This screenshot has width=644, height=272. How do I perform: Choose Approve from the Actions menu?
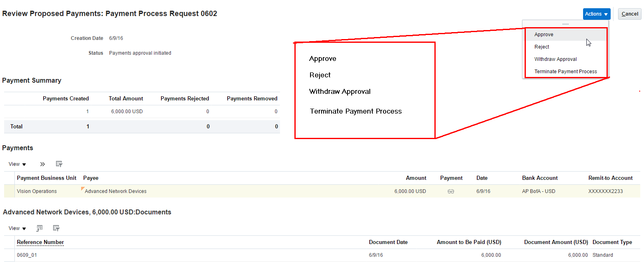[566, 35]
